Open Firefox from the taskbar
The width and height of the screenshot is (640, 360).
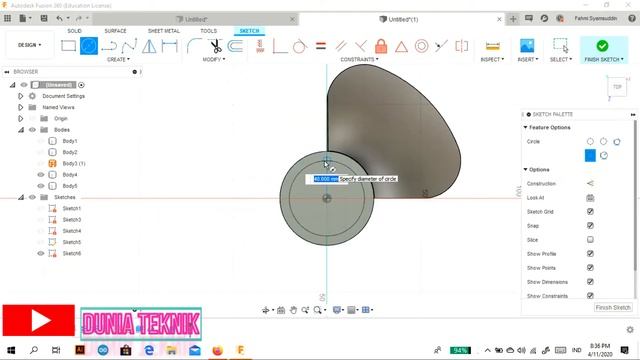(218, 350)
